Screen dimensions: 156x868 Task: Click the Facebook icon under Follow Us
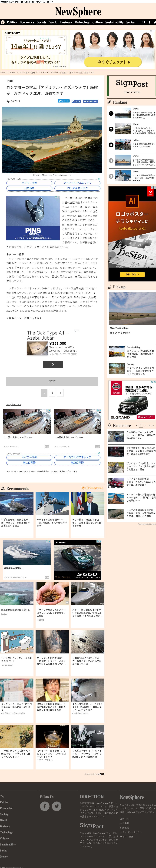45,806
